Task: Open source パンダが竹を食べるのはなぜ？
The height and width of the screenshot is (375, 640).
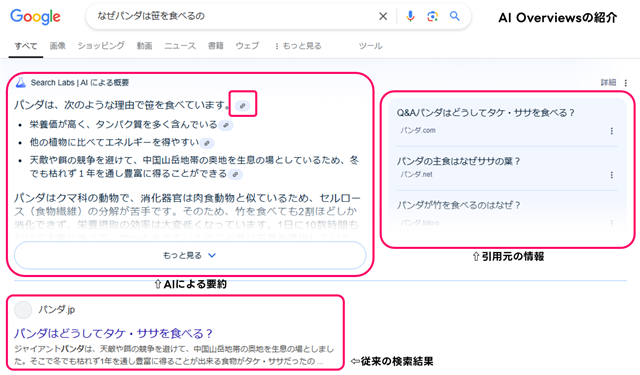Action: click(458, 205)
